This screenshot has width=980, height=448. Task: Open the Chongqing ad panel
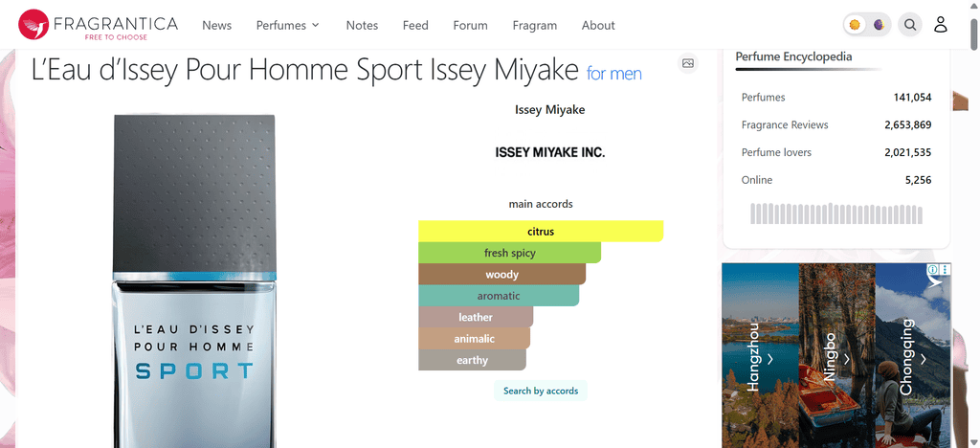point(913,355)
